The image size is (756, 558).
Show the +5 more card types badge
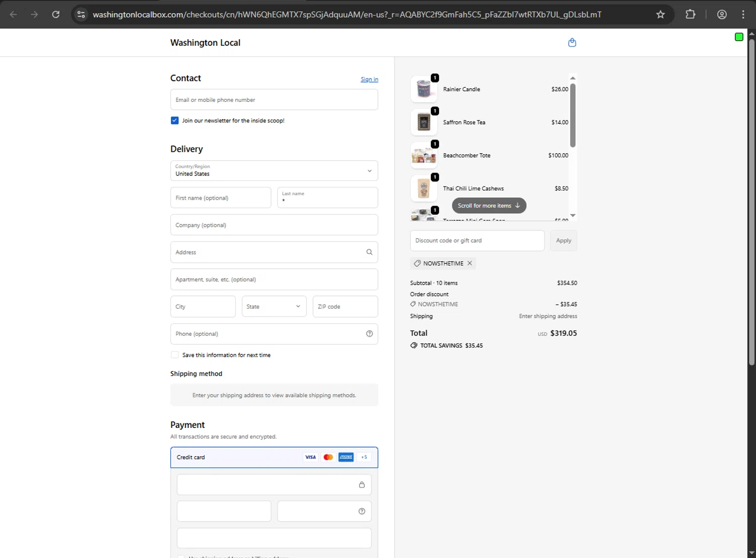364,457
